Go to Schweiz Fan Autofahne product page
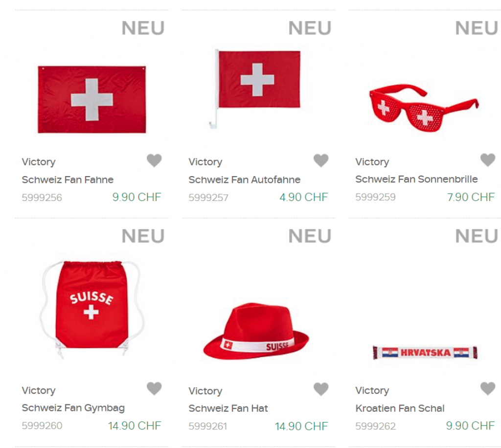This screenshot has width=501, height=448. pyautogui.click(x=245, y=179)
